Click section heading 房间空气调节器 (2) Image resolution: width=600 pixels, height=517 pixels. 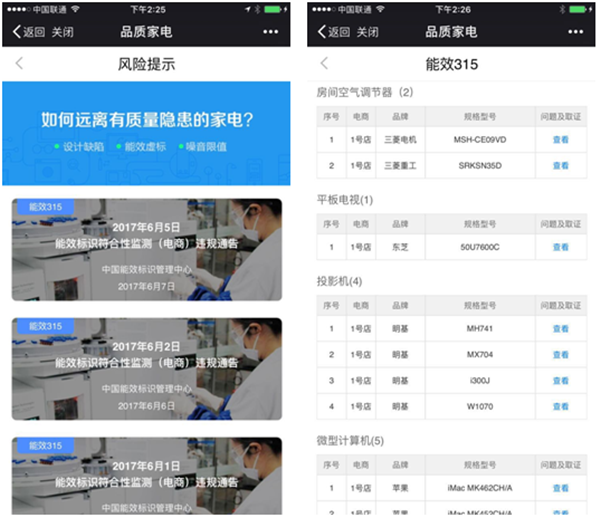[364, 92]
